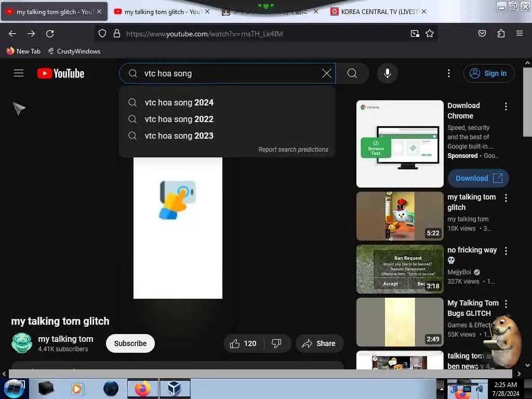Open the Download Chrome ad thumbnail
532x399 pixels.
[x=400, y=144]
